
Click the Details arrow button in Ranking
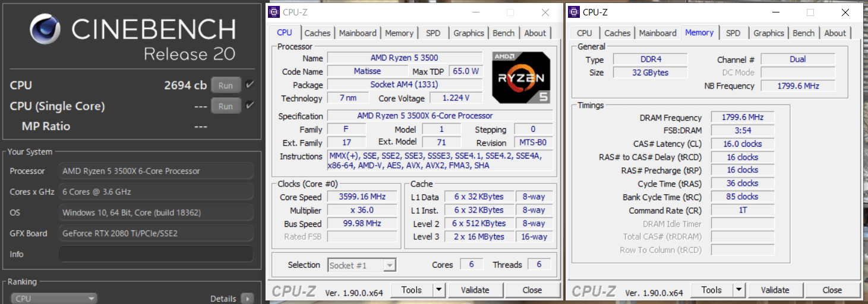point(248,299)
